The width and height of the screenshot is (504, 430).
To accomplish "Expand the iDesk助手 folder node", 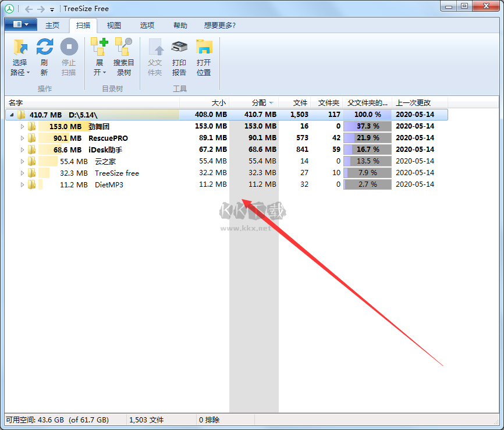I will click(23, 150).
